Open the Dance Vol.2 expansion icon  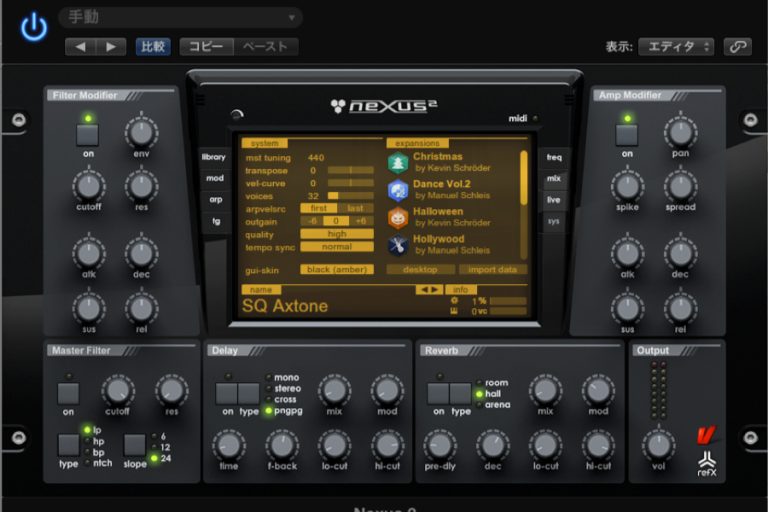[x=398, y=190]
